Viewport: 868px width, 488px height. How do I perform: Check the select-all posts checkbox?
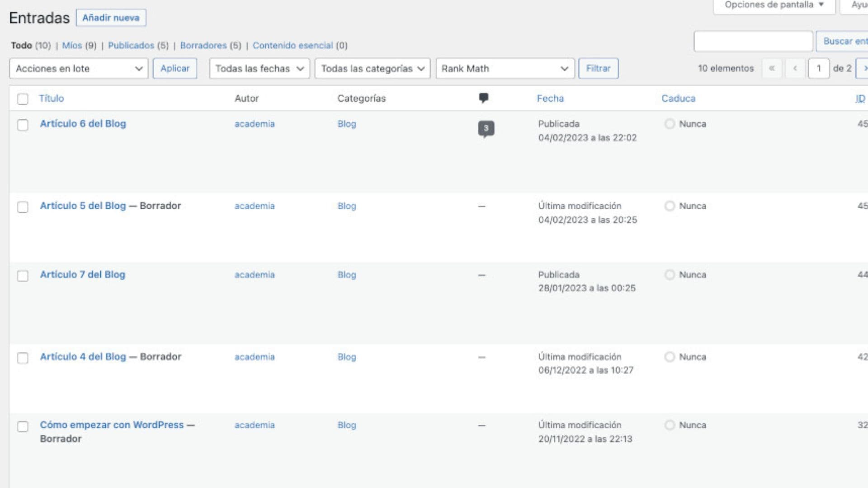tap(23, 98)
